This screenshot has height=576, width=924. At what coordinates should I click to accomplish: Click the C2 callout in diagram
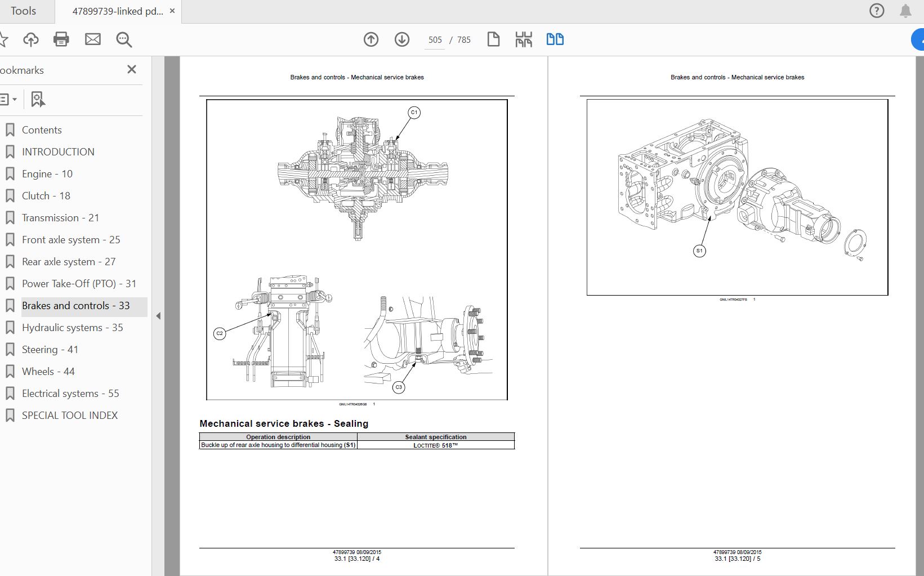pos(220,333)
